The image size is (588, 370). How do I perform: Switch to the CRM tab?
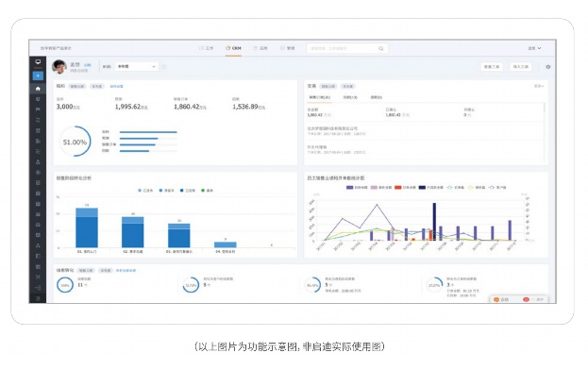click(233, 48)
